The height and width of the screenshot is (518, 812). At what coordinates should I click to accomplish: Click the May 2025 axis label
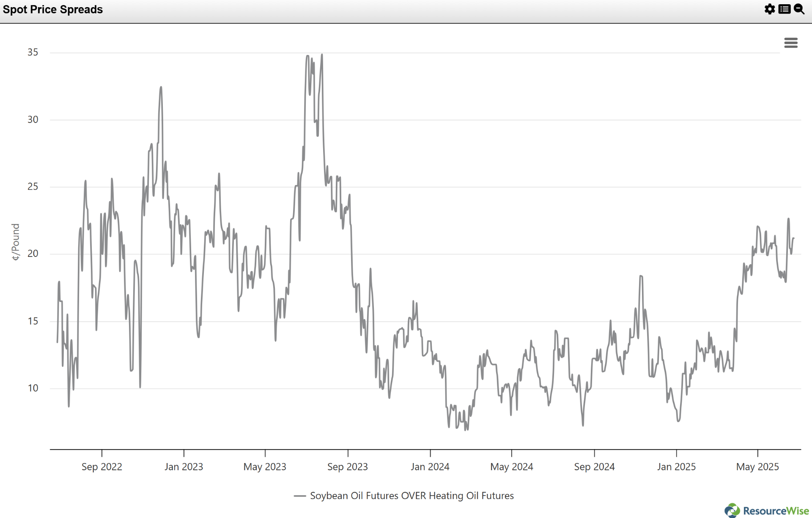click(x=757, y=467)
